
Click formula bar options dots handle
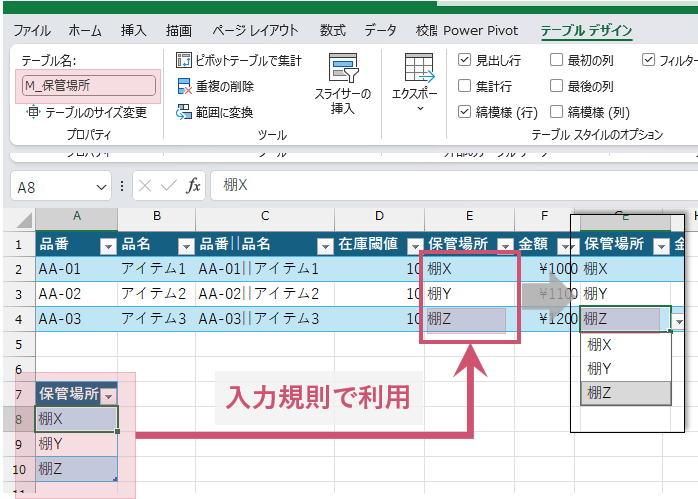[122, 186]
